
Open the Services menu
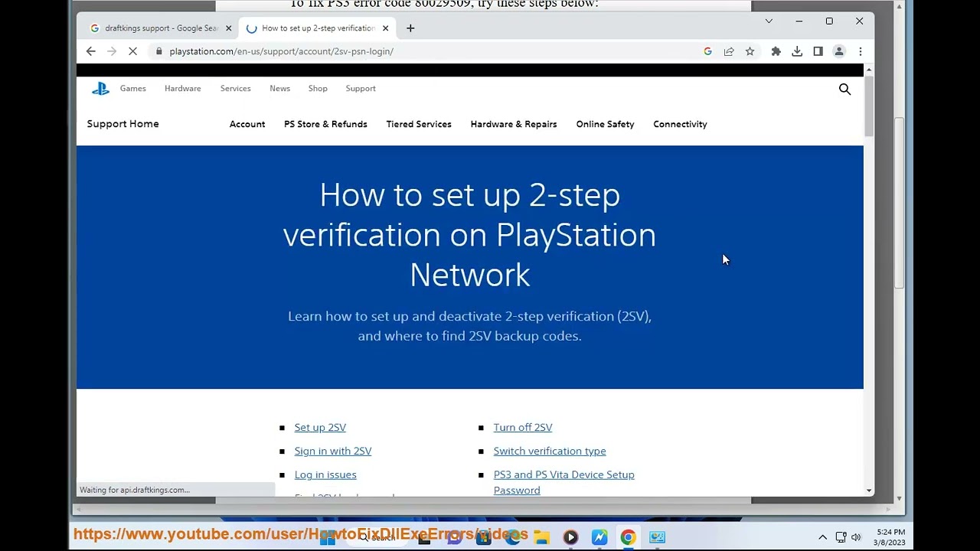[235, 89]
